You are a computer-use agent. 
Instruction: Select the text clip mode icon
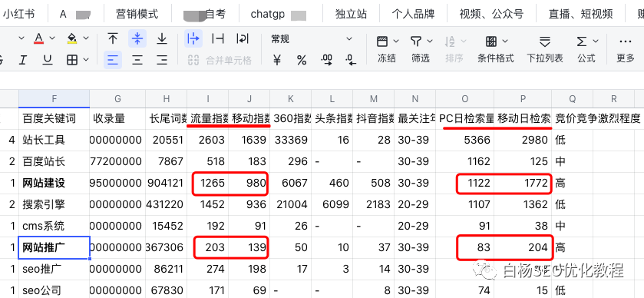coord(218,38)
